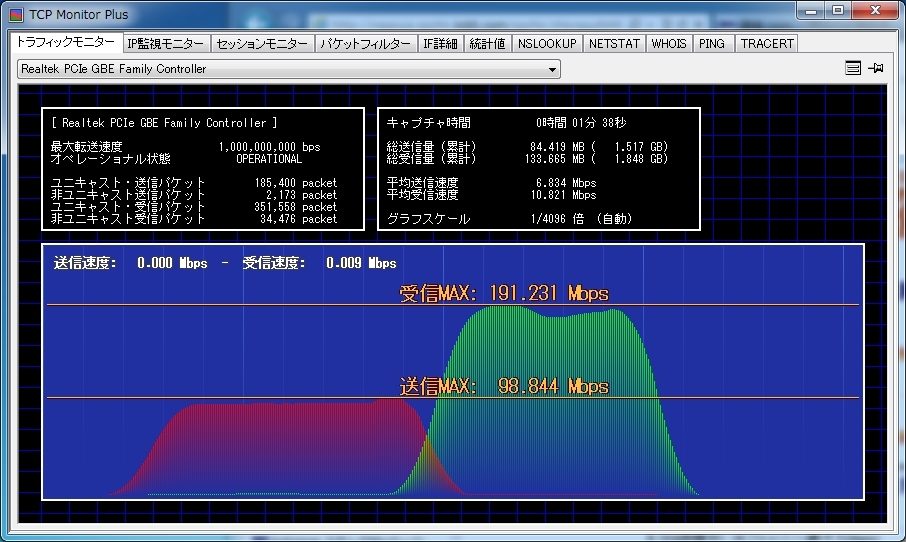Image resolution: width=906 pixels, height=542 pixels.
Task: Open the IF詳細 tab
Action: pyautogui.click(x=440, y=44)
